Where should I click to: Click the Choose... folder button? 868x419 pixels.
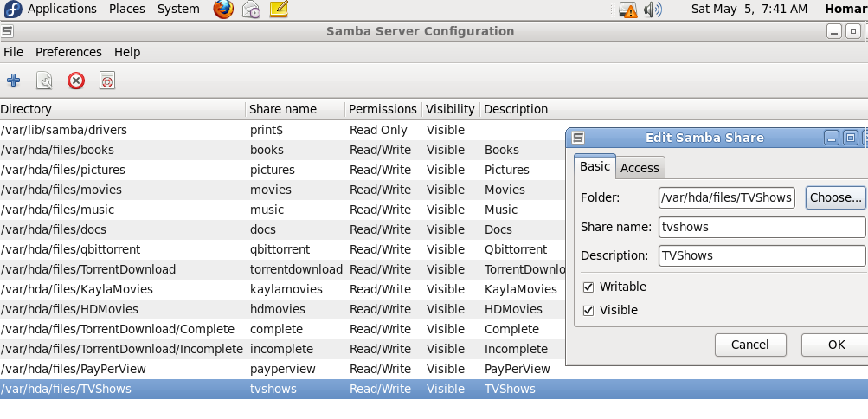(x=836, y=197)
